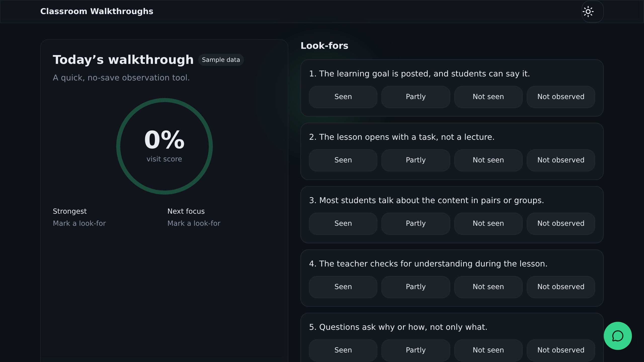Select Partly for lesson opens with a task
This screenshot has width=644, height=362.
pyautogui.click(x=416, y=160)
